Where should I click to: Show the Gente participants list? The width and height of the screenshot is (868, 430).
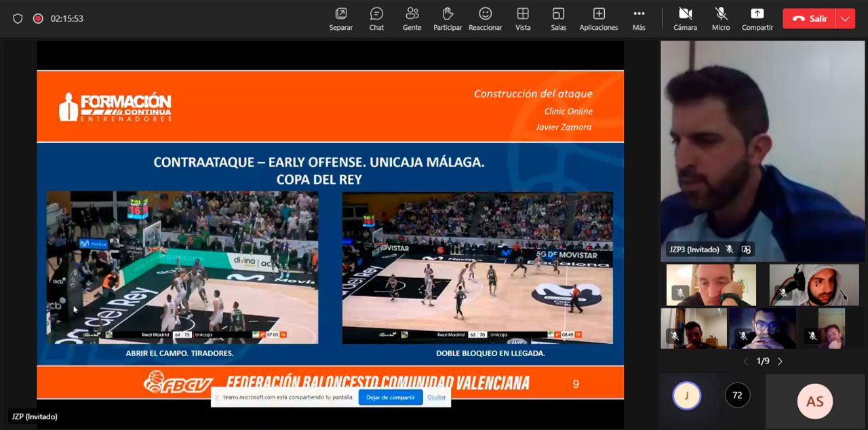coord(412,19)
